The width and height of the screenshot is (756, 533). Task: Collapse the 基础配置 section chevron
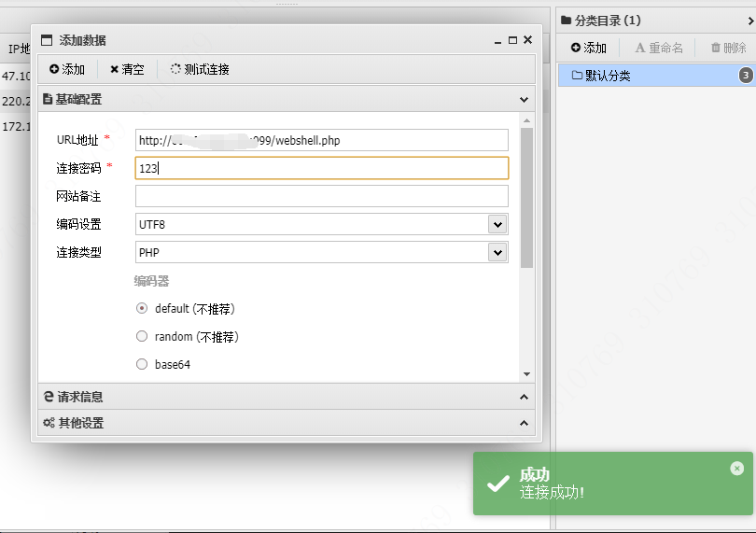(x=525, y=100)
